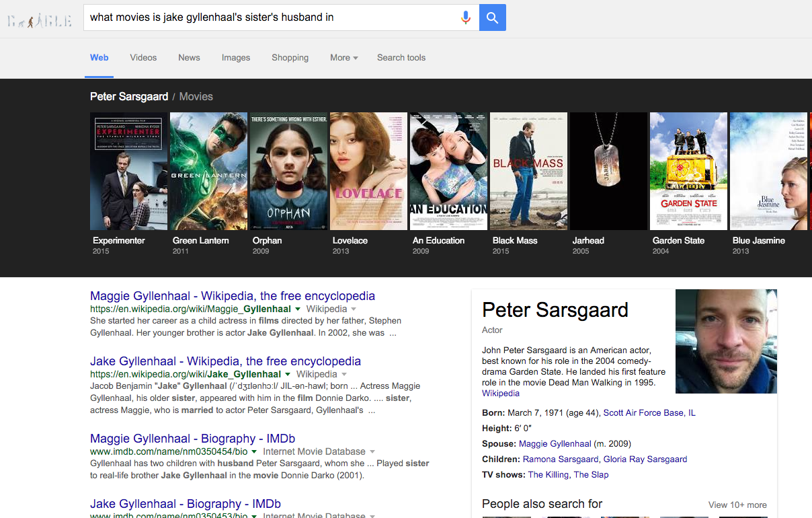Open Jake Gyllenhaal Wikipedia result
Image resolution: width=812 pixels, height=518 pixels.
(225, 361)
